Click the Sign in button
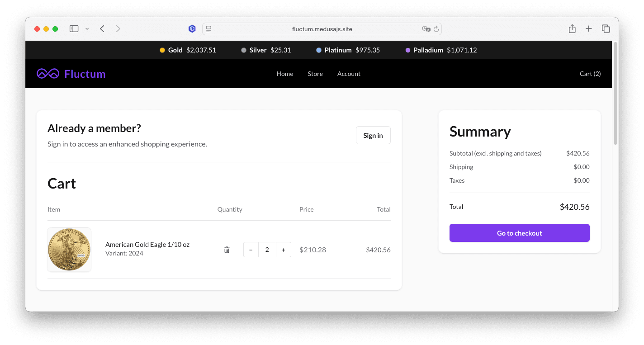The image size is (644, 345). tap(373, 135)
